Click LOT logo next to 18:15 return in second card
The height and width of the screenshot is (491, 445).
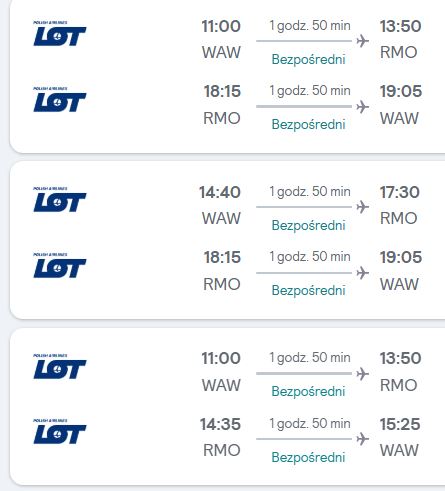[60, 265]
